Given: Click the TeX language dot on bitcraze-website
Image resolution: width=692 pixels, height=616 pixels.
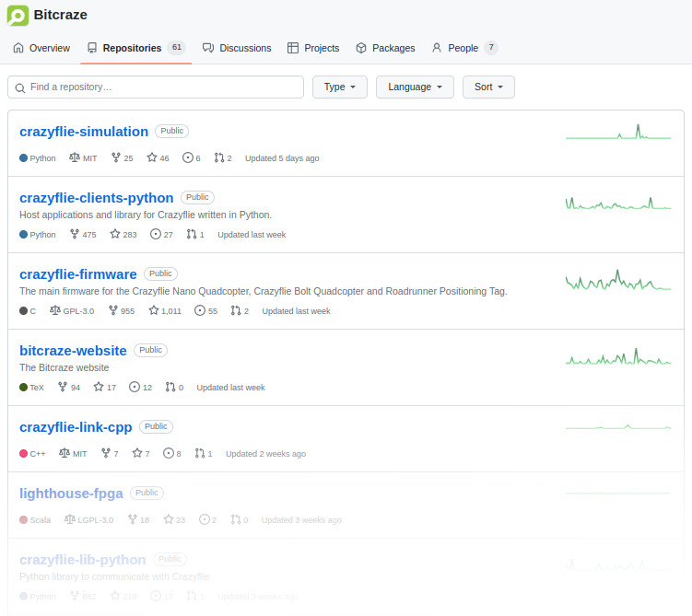Looking at the screenshot, I should pyautogui.click(x=23, y=387).
